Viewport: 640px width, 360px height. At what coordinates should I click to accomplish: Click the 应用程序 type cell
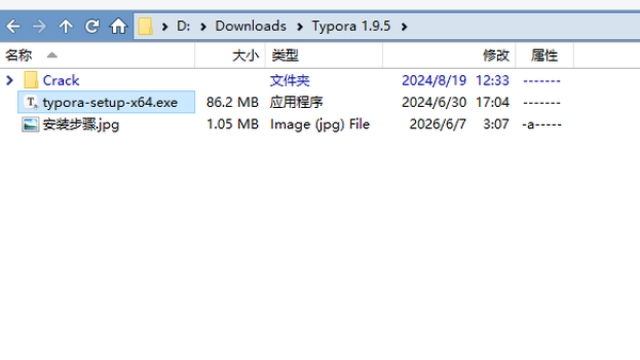pyautogui.click(x=296, y=102)
